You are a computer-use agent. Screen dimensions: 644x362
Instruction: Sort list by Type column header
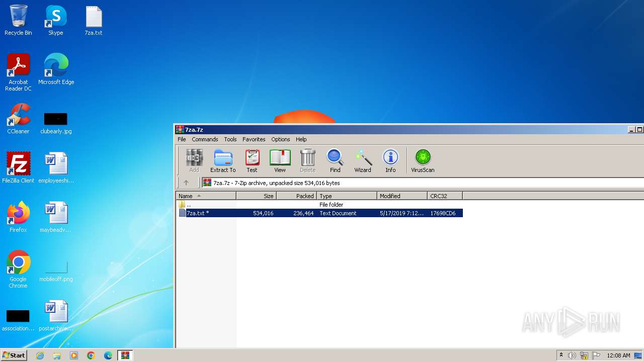pos(347,196)
